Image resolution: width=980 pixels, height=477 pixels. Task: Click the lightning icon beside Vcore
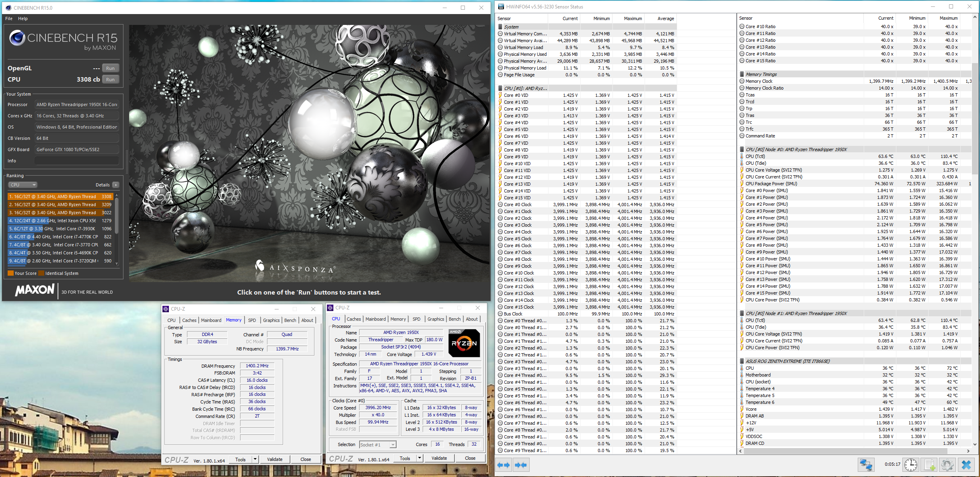coord(742,409)
